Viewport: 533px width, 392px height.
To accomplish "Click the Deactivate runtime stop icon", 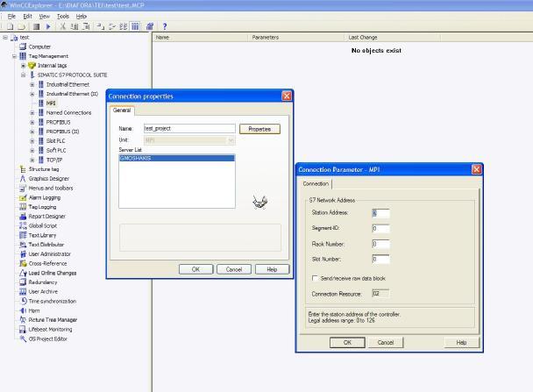I will 36,26.
